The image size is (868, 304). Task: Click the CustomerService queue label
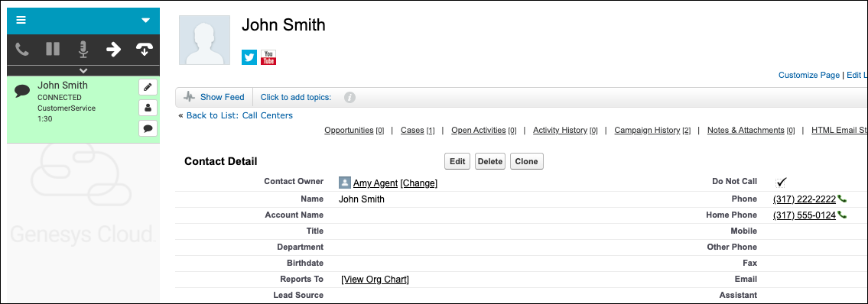(67, 108)
